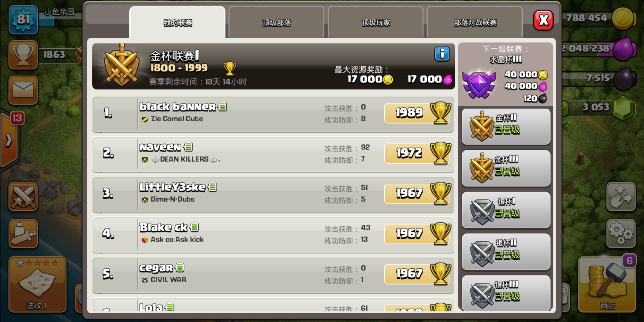This screenshot has height=322, width=644.
Task: Select player Naveen's ranking row
Action: (273, 154)
